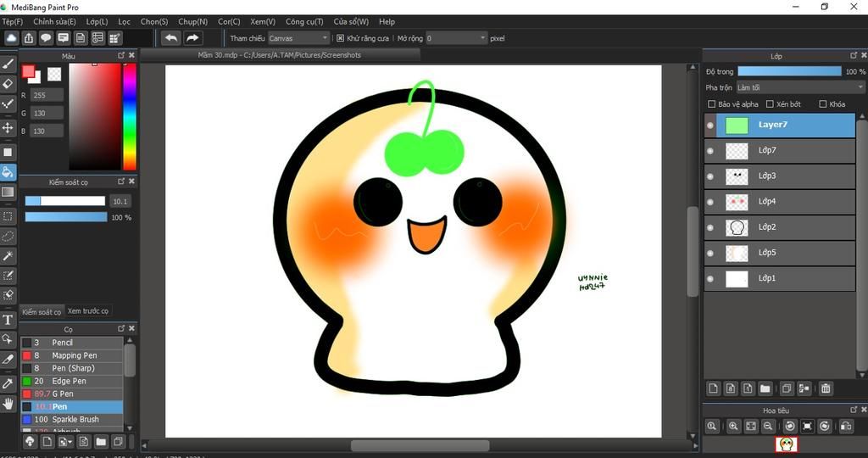Select the Magic Wand tool
Viewport: 868px width, 458px height.
[x=8, y=256]
